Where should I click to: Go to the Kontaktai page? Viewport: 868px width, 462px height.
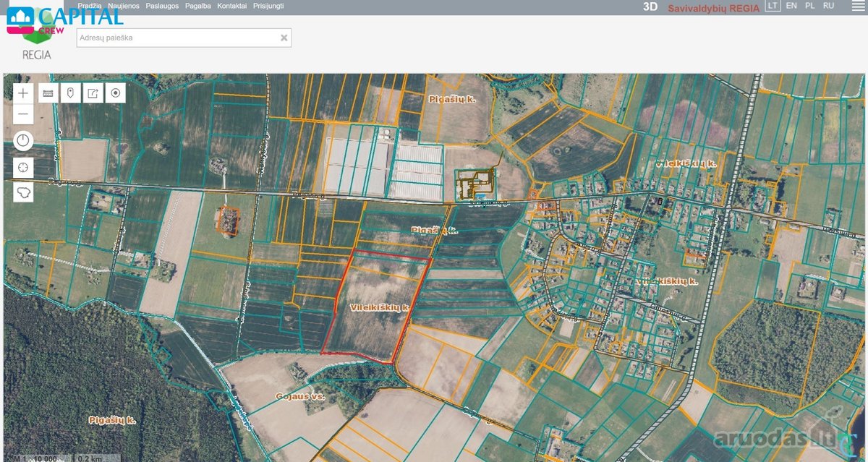pos(232,6)
